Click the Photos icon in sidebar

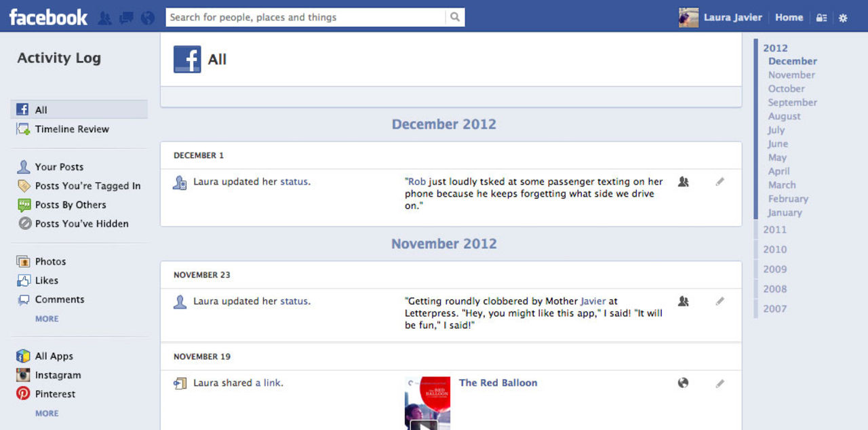point(23,262)
